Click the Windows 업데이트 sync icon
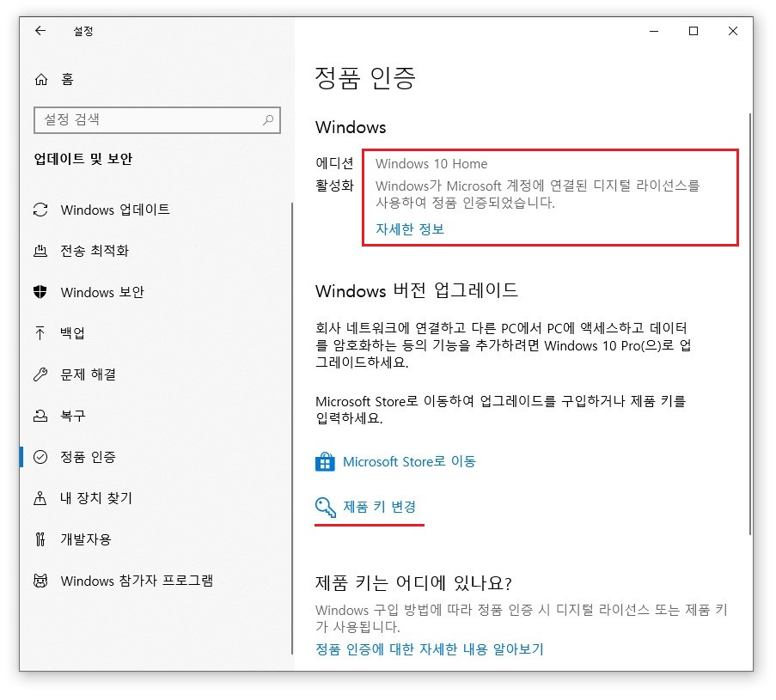The image size is (776, 700). 40,210
